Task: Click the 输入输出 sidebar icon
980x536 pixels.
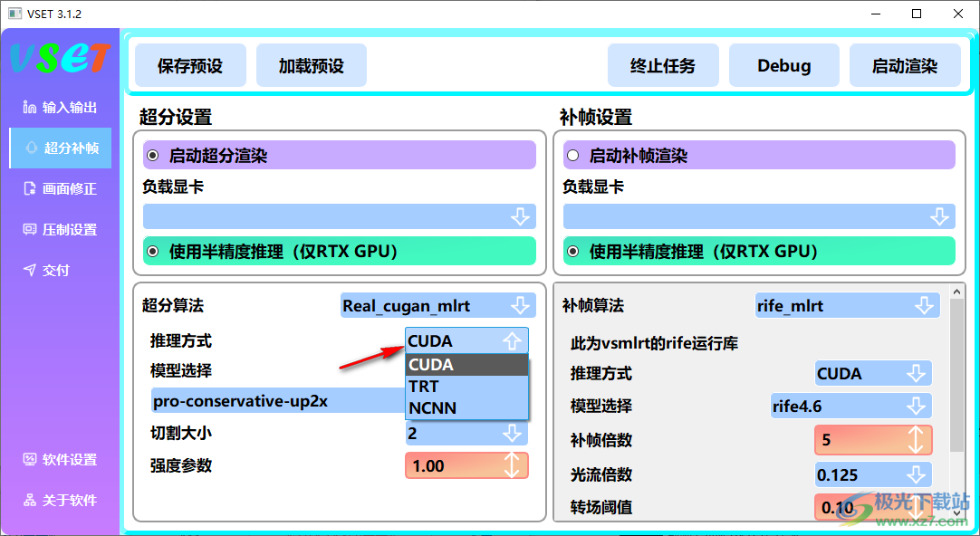Action: coord(29,108)
